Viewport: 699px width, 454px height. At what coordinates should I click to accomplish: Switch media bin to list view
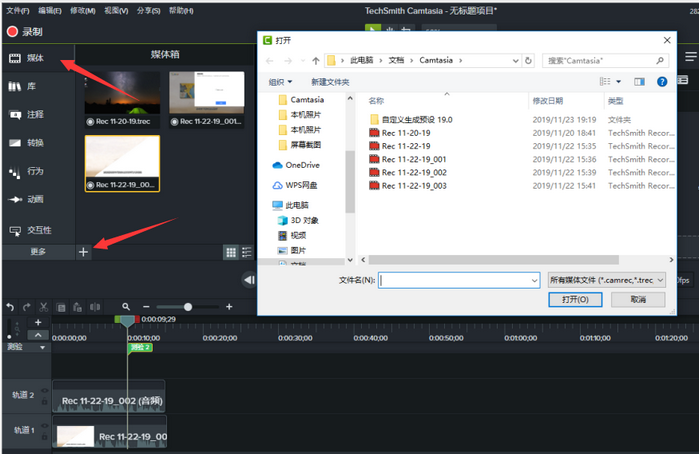(x=247, y=252)
